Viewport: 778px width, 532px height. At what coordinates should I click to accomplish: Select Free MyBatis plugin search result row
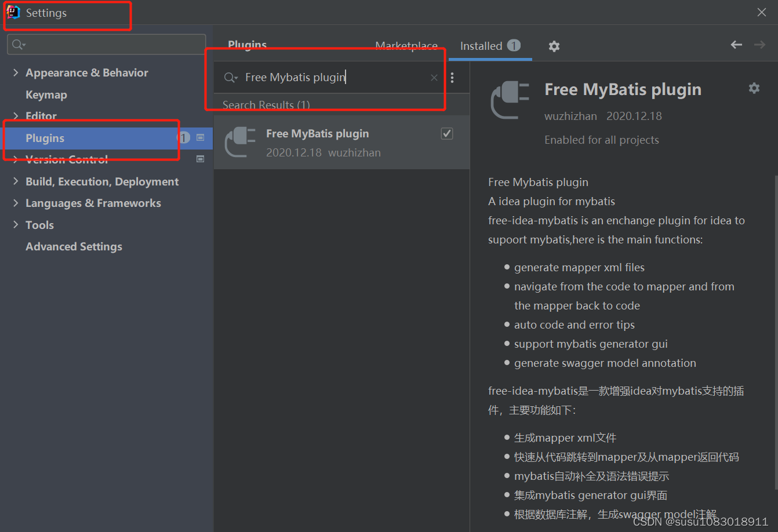point(341,143)
